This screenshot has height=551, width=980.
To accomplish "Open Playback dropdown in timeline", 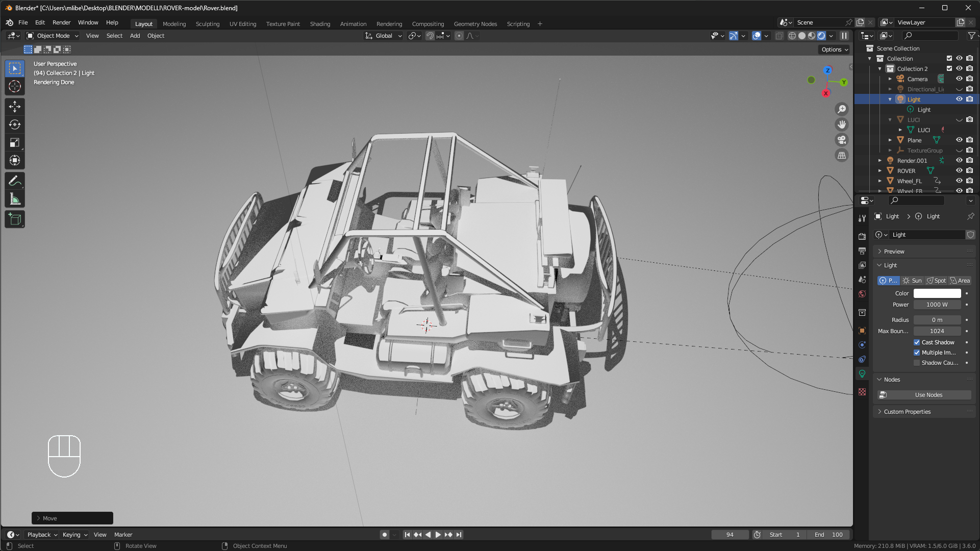I will point(42,535).
